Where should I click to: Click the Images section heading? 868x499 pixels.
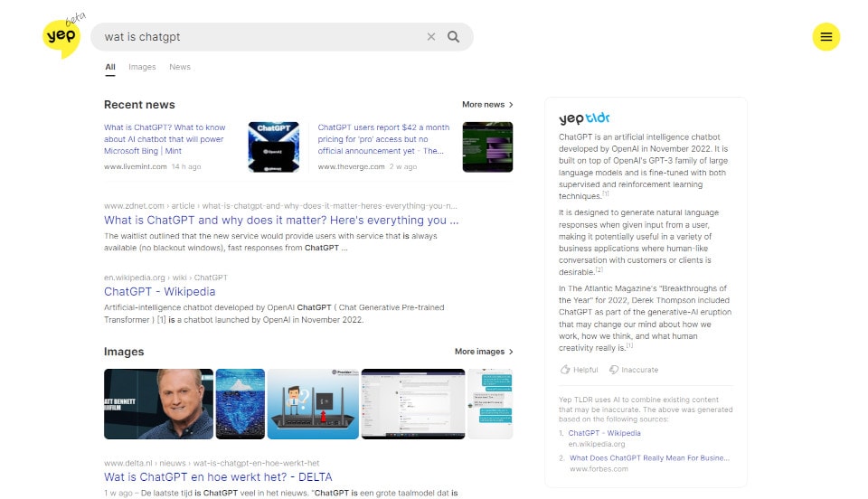[x=124, y=352]
